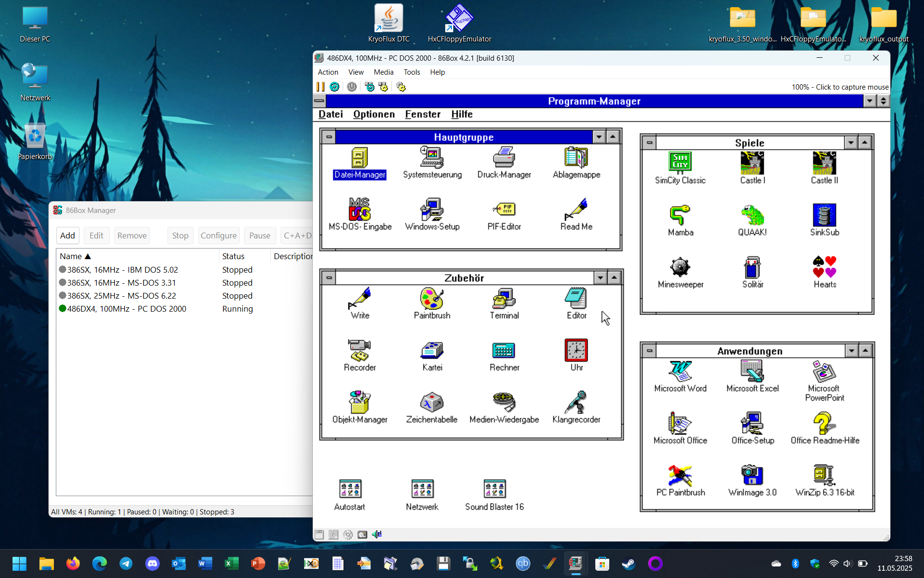Select 486DX4, 100MHz - PC DOS 2000 row
This screenshot has height=578, width=924.
(185, 309)
